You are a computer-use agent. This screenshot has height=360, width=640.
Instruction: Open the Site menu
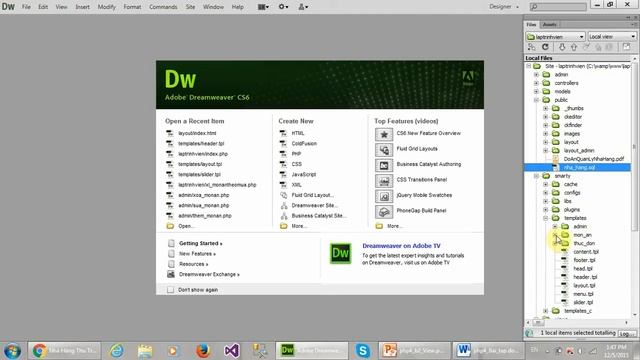(191, 7)
